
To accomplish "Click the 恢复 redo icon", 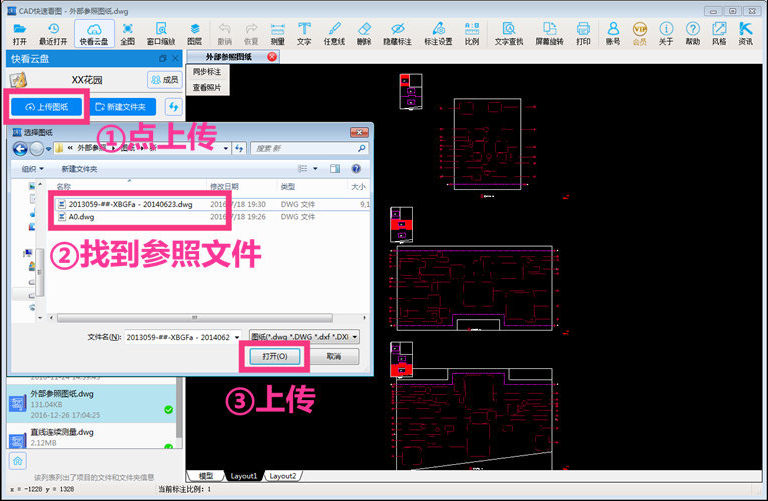I will coord(251,34).
